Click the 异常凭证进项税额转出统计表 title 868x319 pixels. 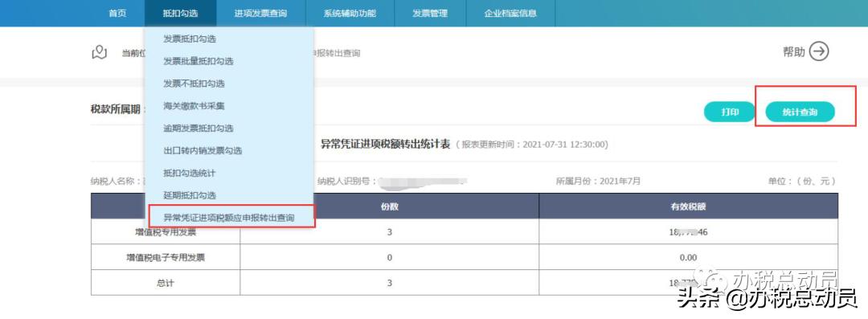pyautogui.click(x=385, y=144)
